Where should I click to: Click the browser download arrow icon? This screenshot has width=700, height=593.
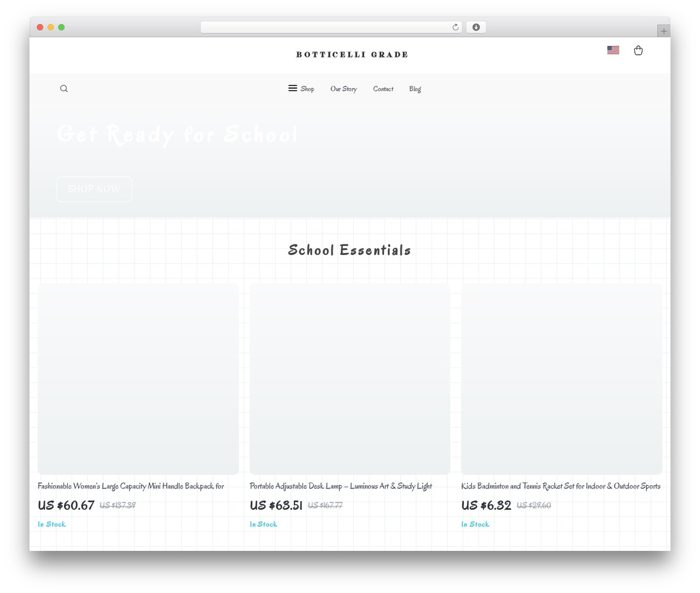[476, 27]
